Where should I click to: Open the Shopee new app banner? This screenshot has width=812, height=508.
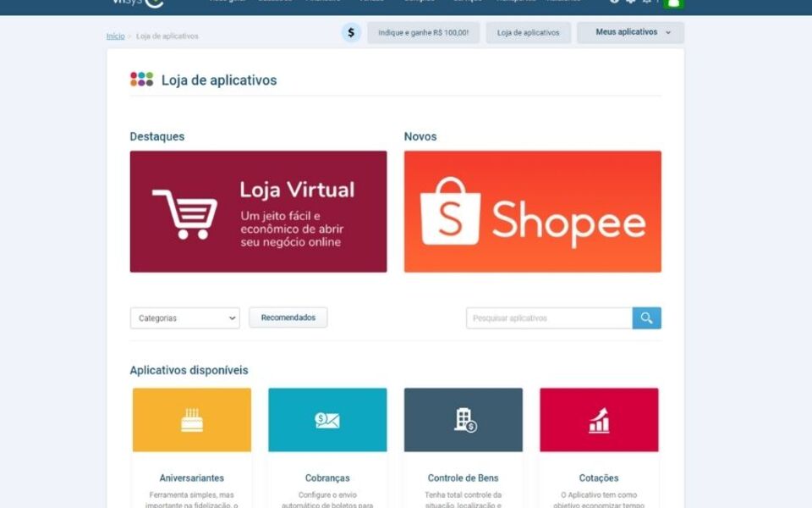532,212
